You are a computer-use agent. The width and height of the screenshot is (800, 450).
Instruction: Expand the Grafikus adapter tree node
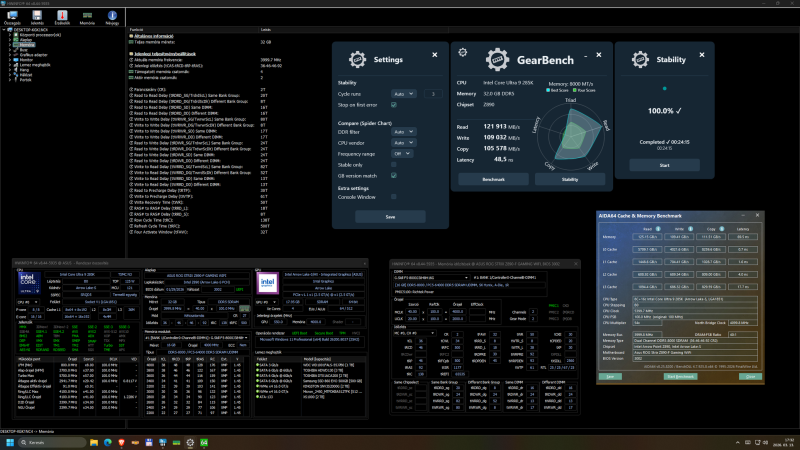[9, 55]
